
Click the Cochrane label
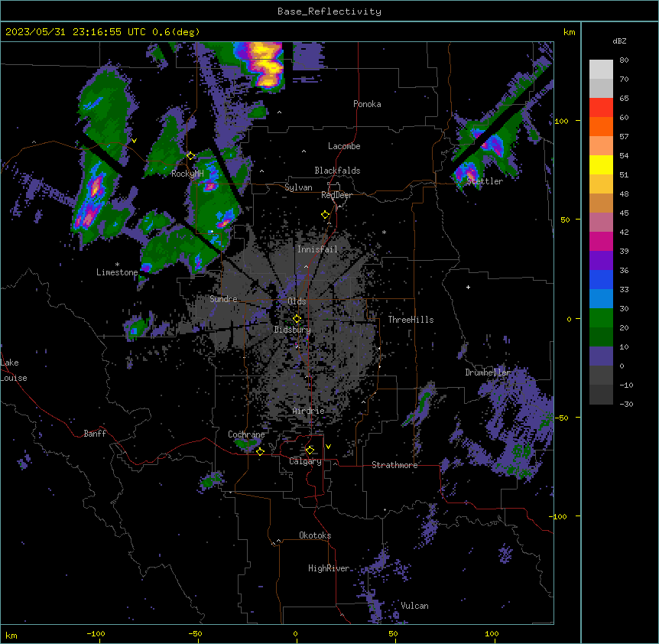tap(246, 434)
